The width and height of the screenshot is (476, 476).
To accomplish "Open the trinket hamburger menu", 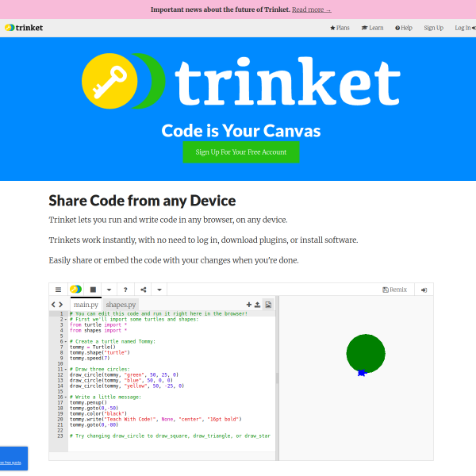I will tap(58, 290).
